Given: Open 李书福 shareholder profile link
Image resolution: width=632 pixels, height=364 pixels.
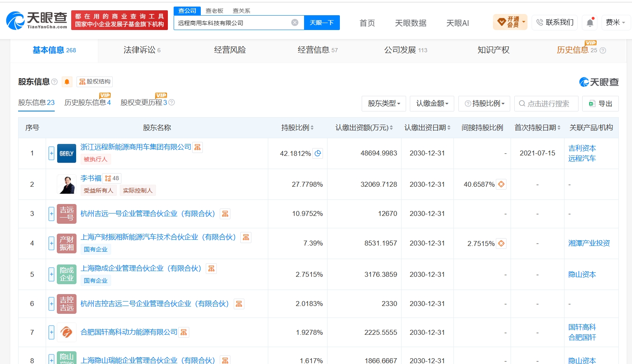Looking at the screenshot, I should [x=91, y=179].
